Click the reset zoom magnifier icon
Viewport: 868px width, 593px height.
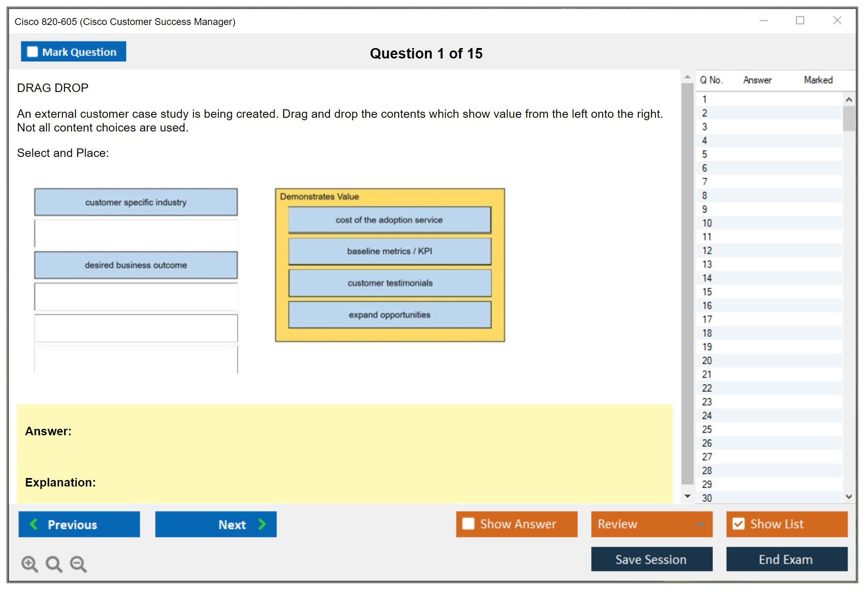pos(54,564)
